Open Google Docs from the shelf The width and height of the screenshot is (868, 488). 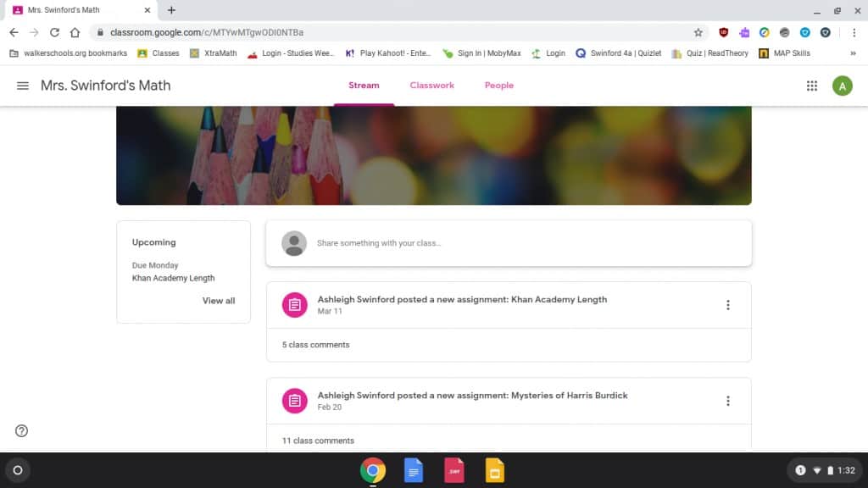pos(413,469)
